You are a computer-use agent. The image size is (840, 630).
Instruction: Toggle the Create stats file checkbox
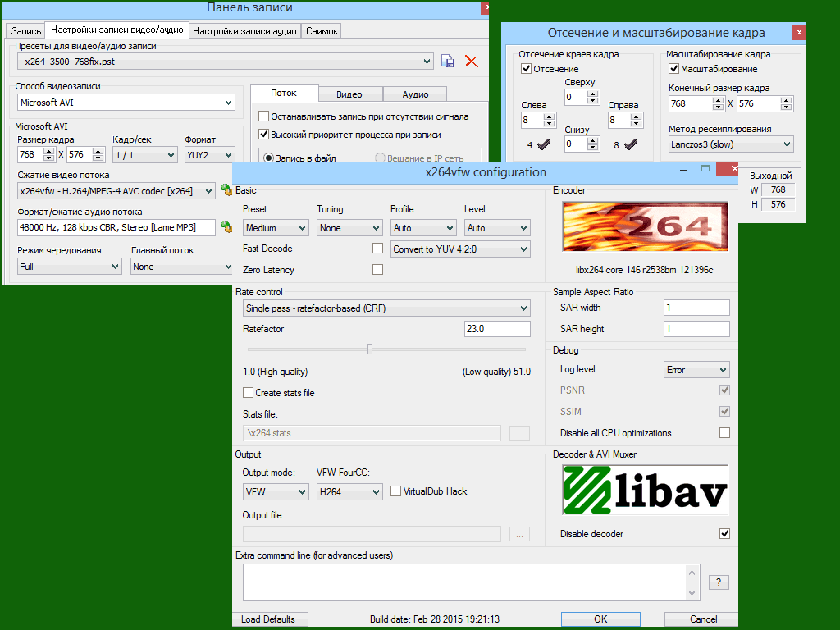point(249,393)
